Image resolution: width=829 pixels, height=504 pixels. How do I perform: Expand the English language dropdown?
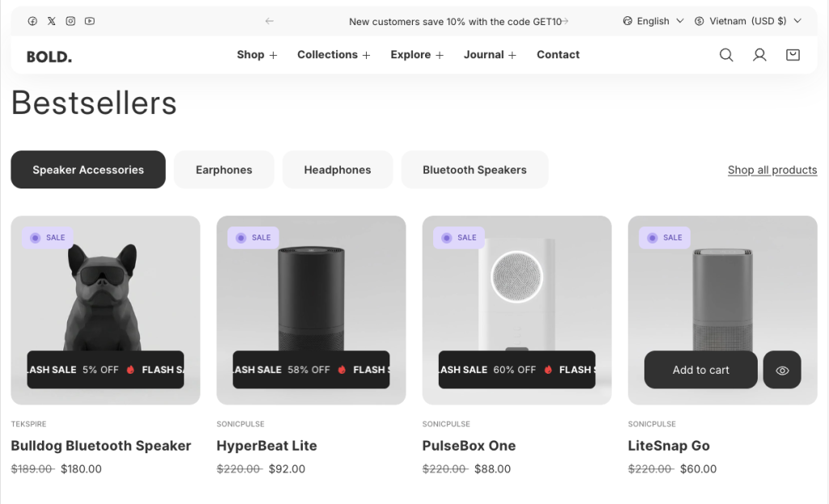[653, 21]
